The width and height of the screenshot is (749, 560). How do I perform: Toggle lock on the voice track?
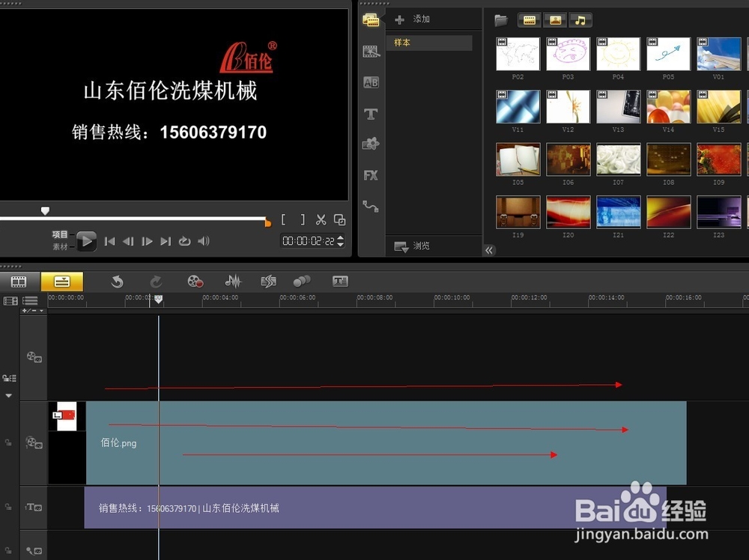8,550
